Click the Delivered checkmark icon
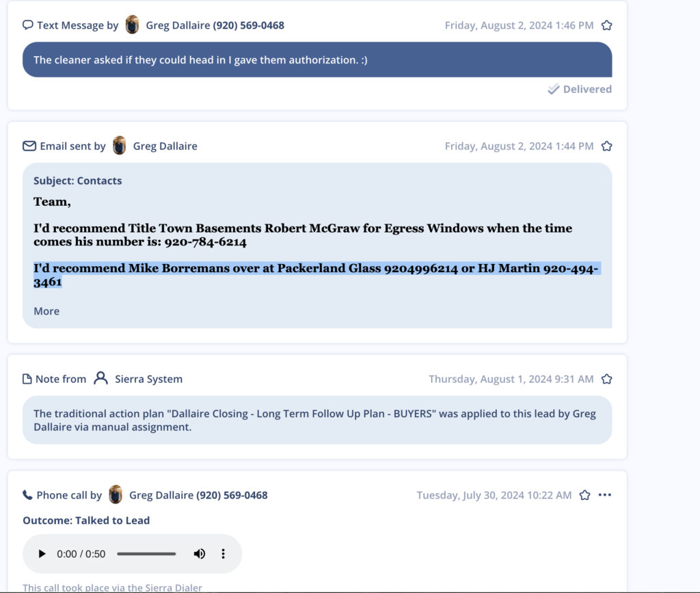The height and width of the screenshot is (593, 700). [x=552, y=89]
